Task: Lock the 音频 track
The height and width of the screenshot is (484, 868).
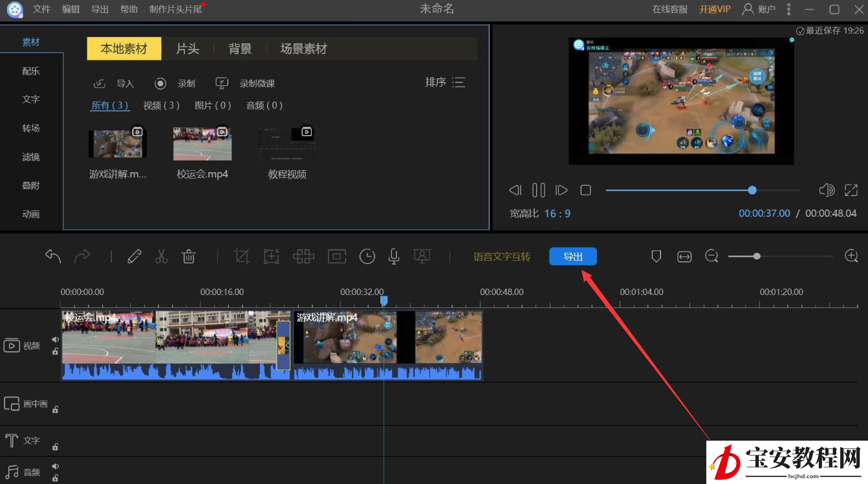Action: [x=56, y=478]
